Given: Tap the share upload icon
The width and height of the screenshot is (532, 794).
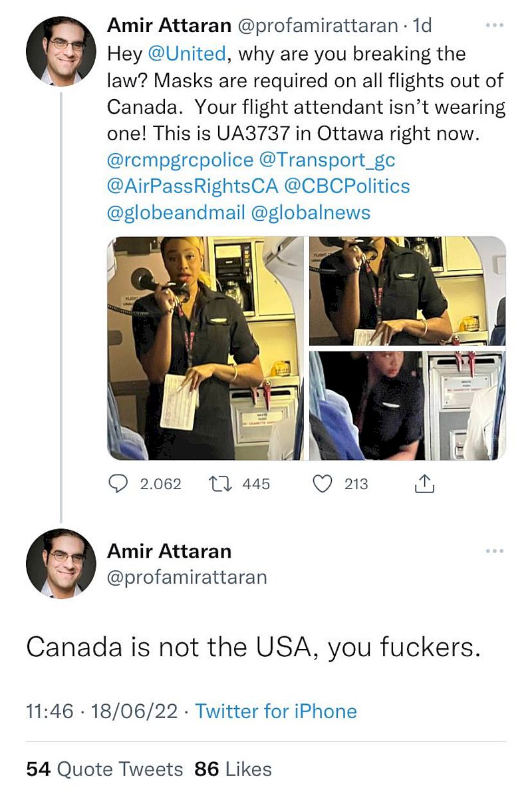Looking at the screenshot, I should tap(424, 485).
